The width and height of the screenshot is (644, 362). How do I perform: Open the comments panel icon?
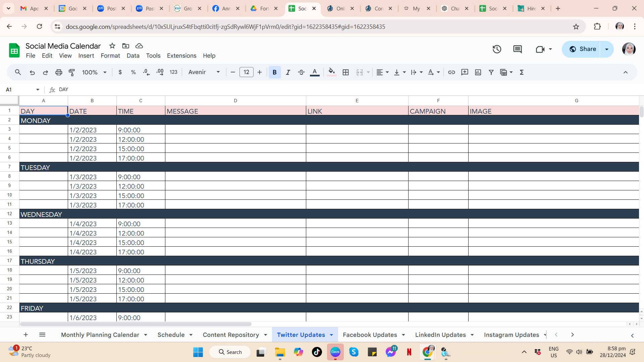click(517, 49)
